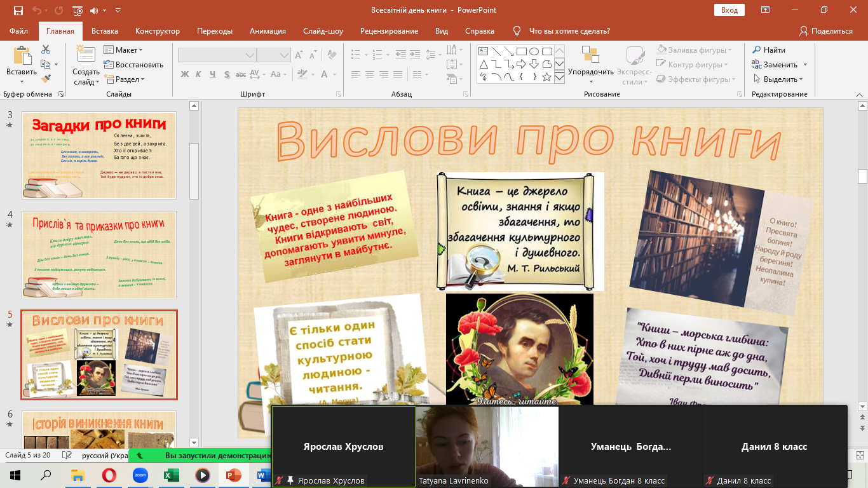Click the Windows Start button
Image resolution: width=868 pixels, height=488 pixels.
(15, 475)
